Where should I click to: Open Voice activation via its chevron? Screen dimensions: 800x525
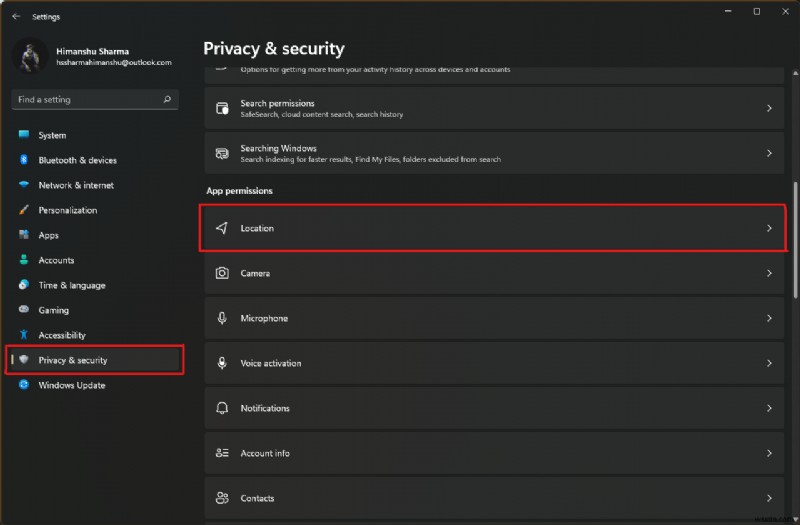coord(769,363)
